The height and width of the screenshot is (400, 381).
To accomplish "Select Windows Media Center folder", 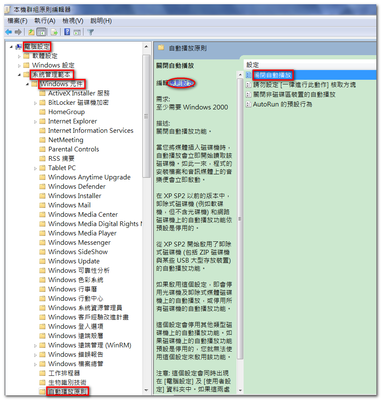I will (83, 214).
